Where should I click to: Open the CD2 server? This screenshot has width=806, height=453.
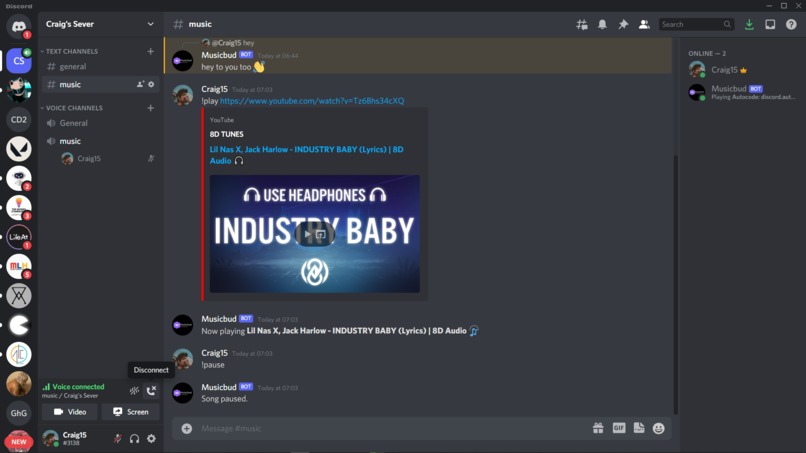pos(19,120)
